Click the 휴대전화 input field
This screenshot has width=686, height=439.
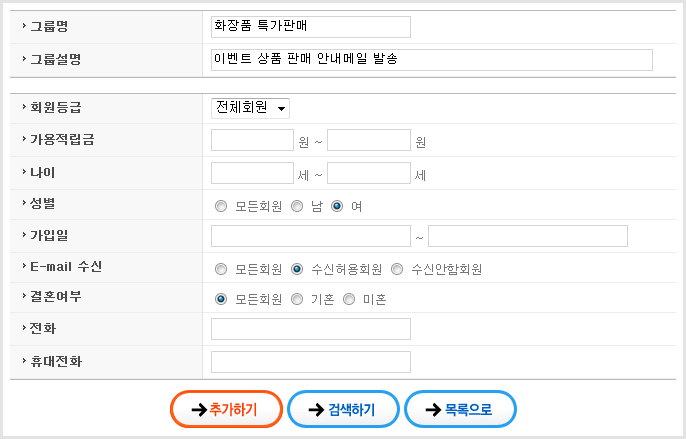pyautogui.click(x=310, y=362)
